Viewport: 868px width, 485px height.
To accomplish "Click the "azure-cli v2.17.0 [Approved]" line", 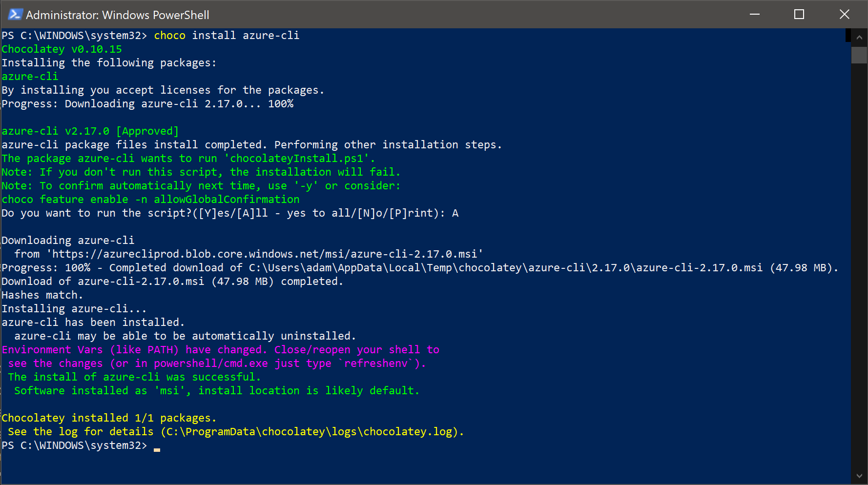I will (90, 131).
